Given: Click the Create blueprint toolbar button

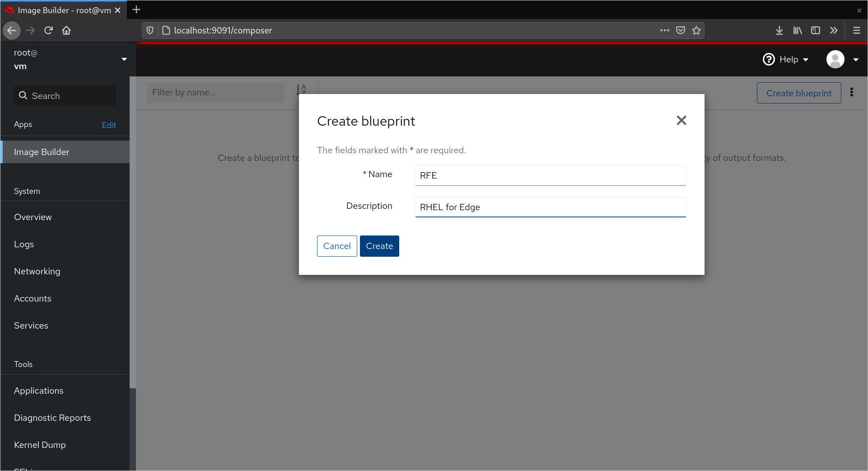Looking at the screenshot, I should pyautogui.click(x=799, y=93).
